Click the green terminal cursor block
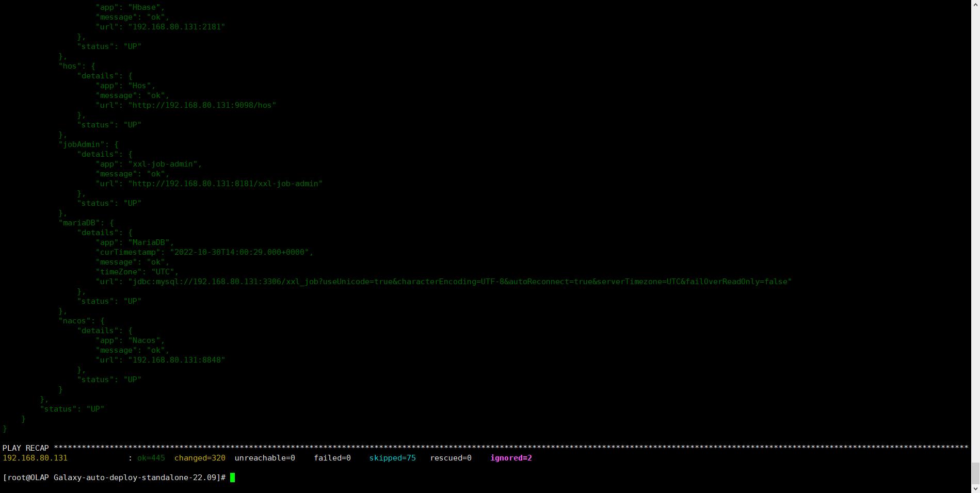This screenshot has height=493, width=980. tap(232, 478)
